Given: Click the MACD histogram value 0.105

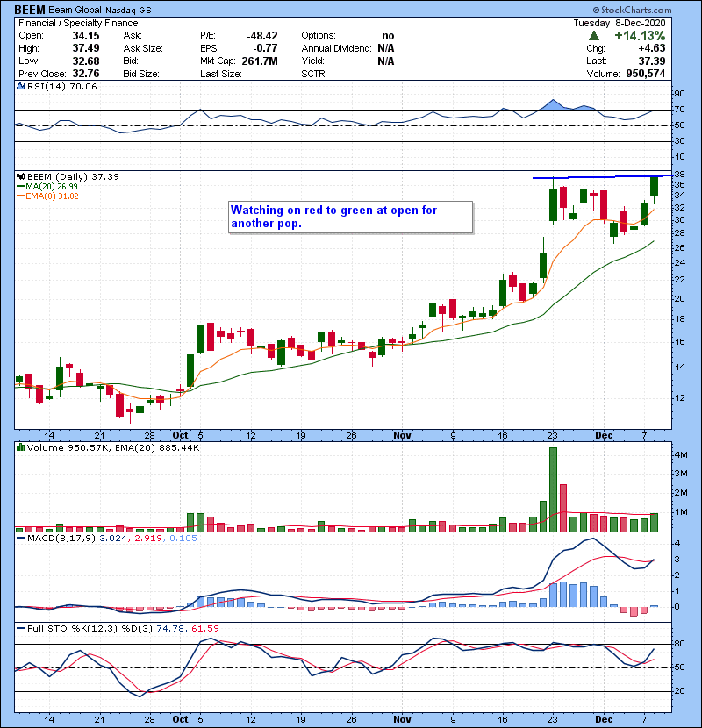Looking at the screenshot, I should point(183,539).
